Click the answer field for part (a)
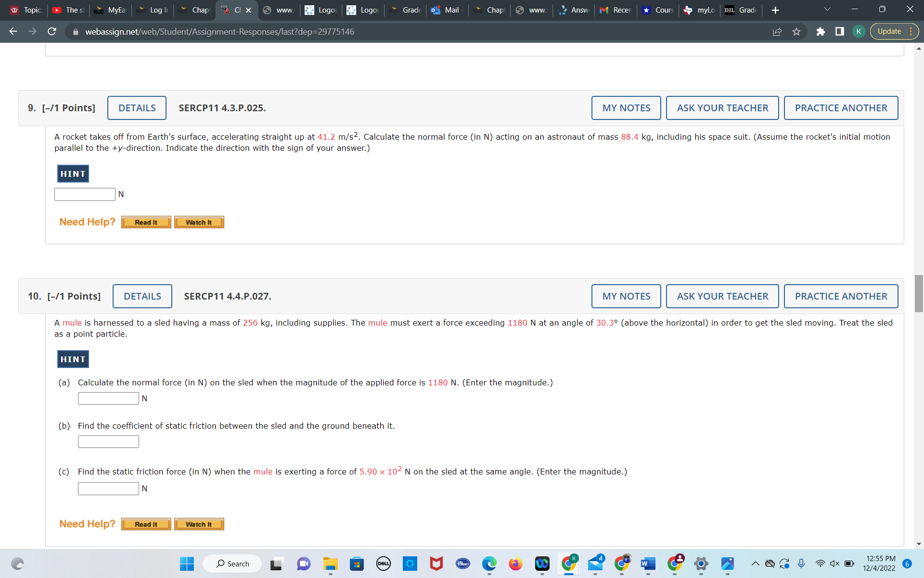924x578 pixels. pyautogui.click(x=108, y=398)
